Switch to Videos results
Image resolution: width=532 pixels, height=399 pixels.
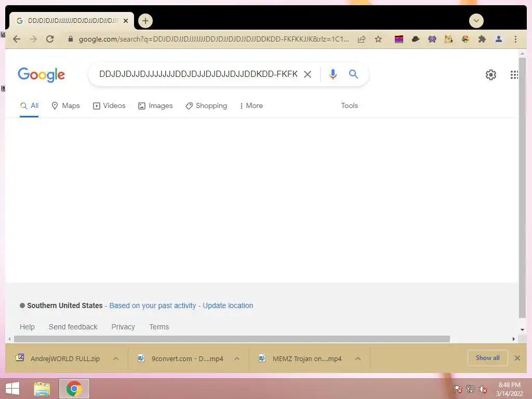109,106
